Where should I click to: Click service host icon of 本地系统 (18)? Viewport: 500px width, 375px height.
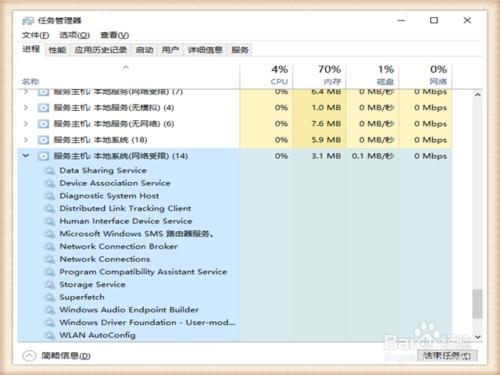click(43, 140)
